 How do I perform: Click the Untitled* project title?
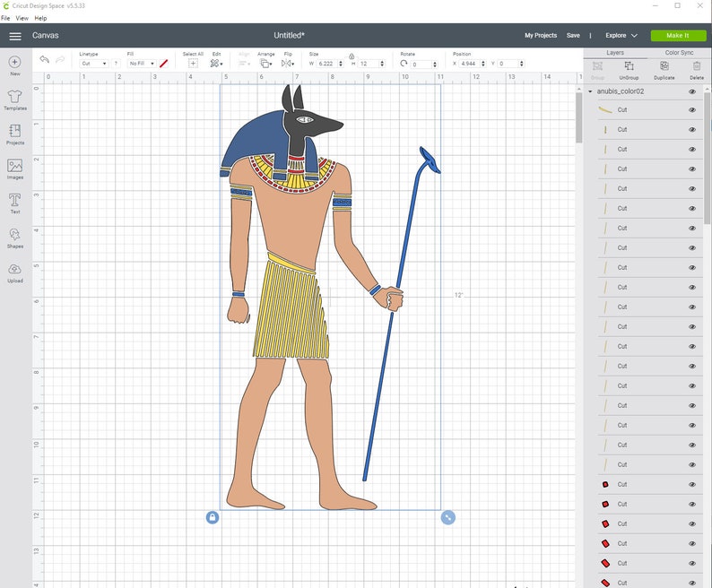coord(290,36)
